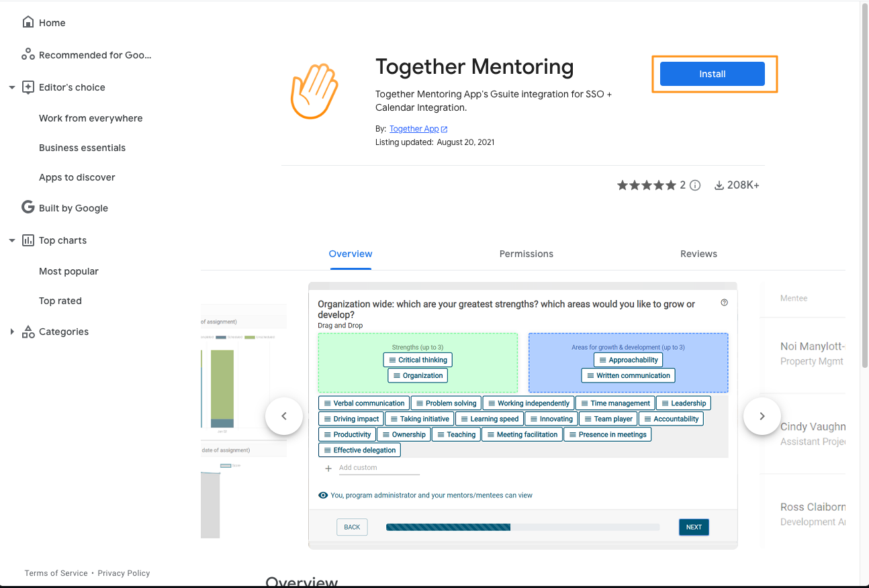Click the Together Mentoring hand logo

coord(314,91)
